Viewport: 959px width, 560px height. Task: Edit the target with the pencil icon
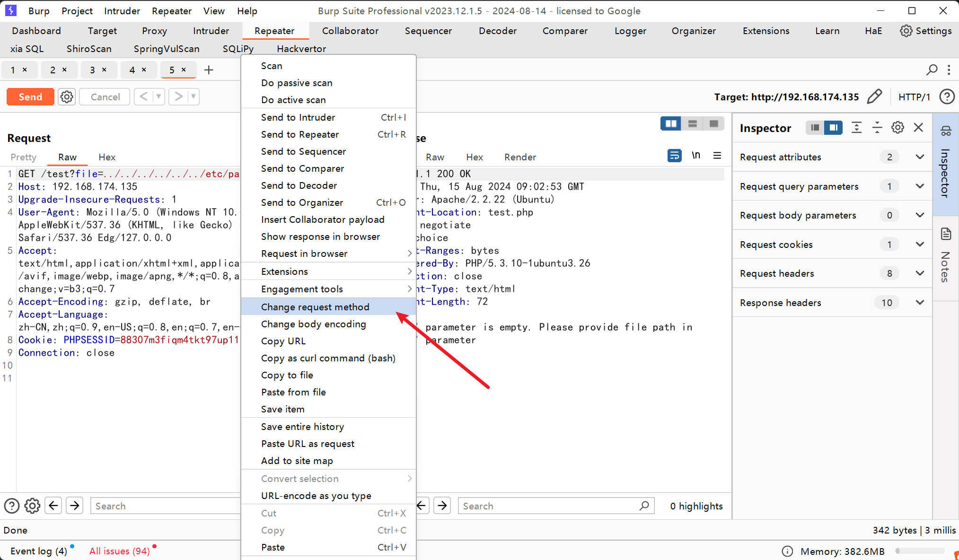[x=874, y=97]
